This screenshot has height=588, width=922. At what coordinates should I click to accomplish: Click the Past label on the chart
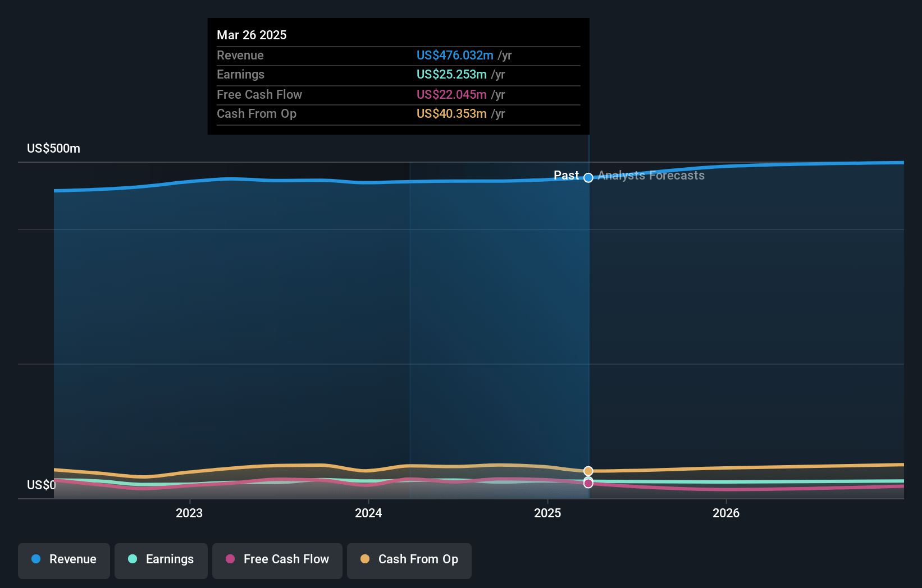click(x=566, y=176)
